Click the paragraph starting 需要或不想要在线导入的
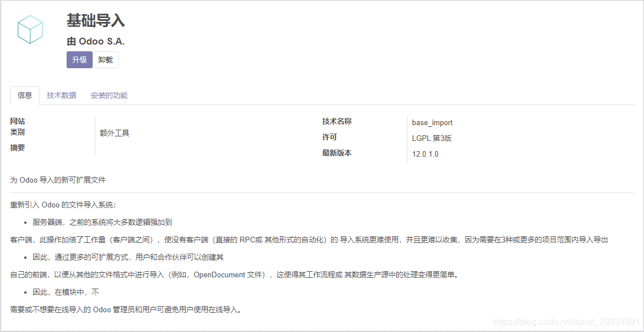The height and width of the screenshot is (332, 644). (x=126, y=309)
